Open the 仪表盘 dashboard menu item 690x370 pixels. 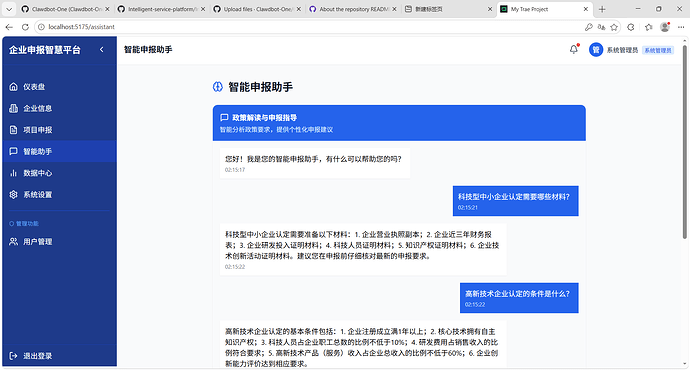tap(59, 87)
